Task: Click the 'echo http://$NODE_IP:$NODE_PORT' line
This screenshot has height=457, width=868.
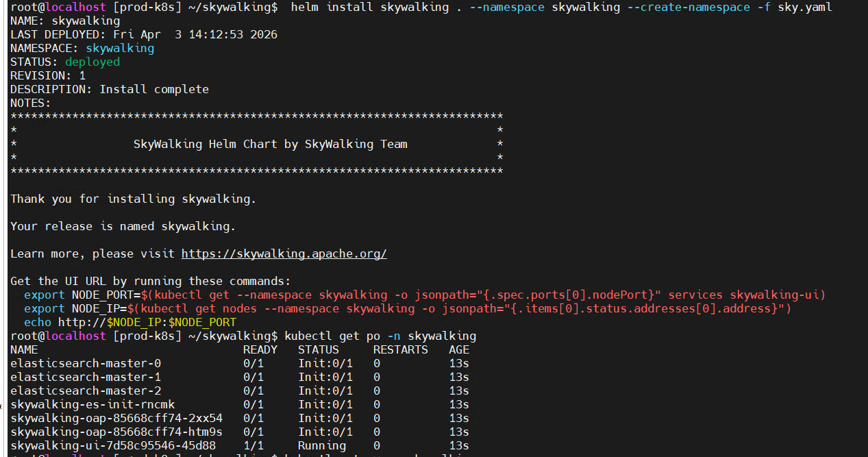Action: click(x=130, y=322)
